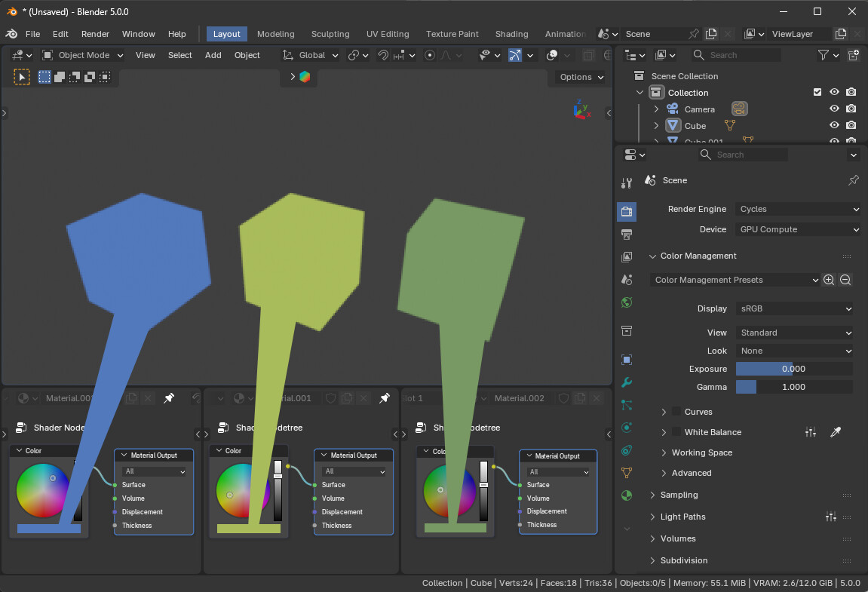This screenshot has width=868, height=592.
Task: Open the Object properties square tab
Action: coord(627,360)
